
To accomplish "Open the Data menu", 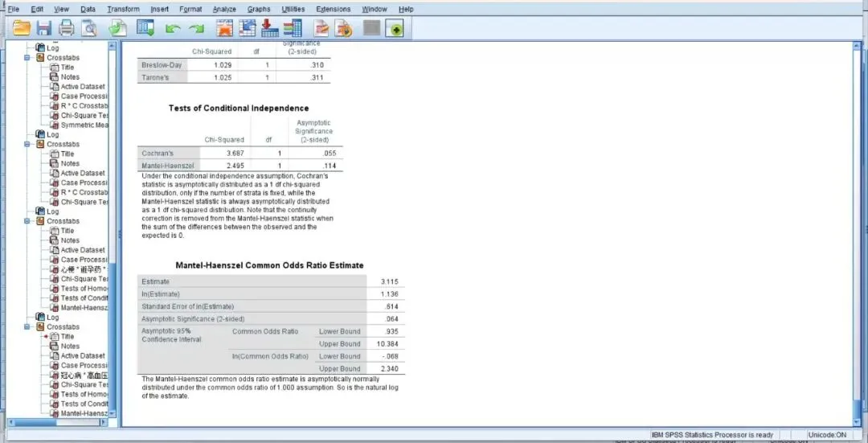I will pyautogui.click(x=88, y=10).
